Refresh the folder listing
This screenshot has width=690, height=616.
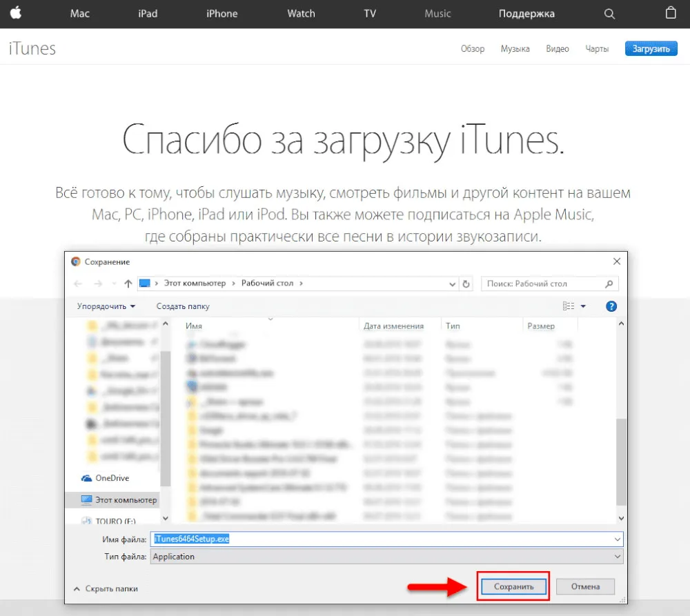467,284
